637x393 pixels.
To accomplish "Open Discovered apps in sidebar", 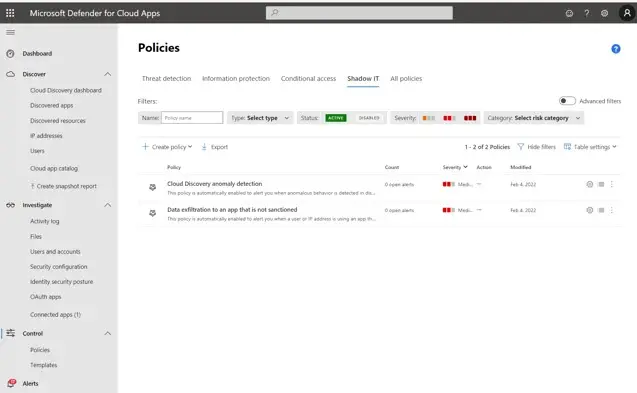I will [52, 105].
